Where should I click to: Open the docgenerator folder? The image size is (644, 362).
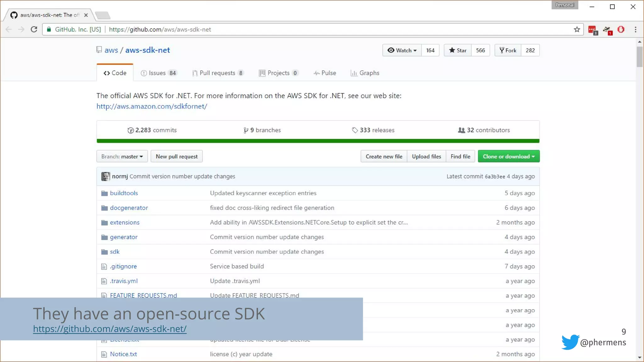coord(129,208)
